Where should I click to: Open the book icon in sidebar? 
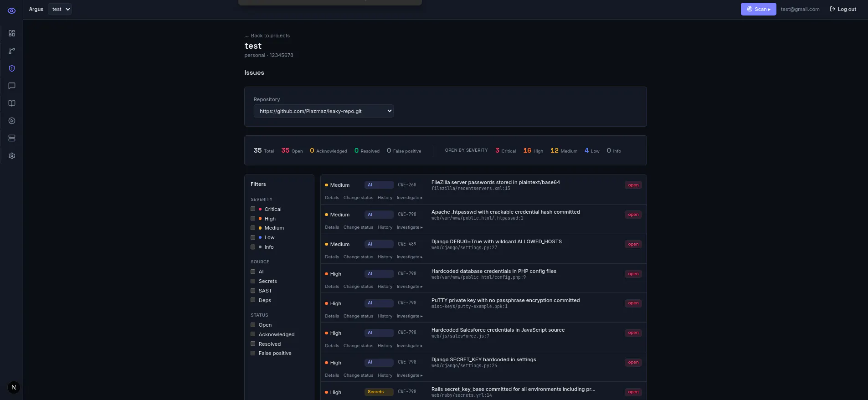pos(12,103)
